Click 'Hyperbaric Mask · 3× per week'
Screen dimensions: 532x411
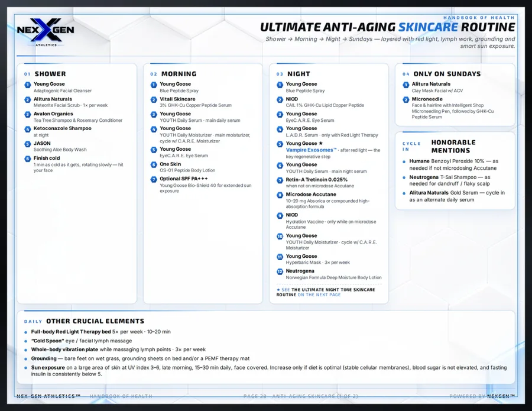[x=317, y=263]
